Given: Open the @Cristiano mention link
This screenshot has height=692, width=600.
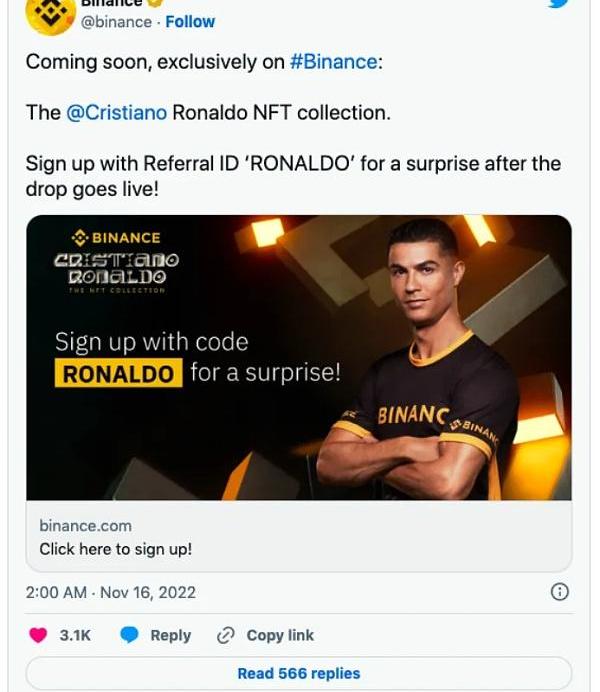Looking at the screenshot, I should click(116, 112).
